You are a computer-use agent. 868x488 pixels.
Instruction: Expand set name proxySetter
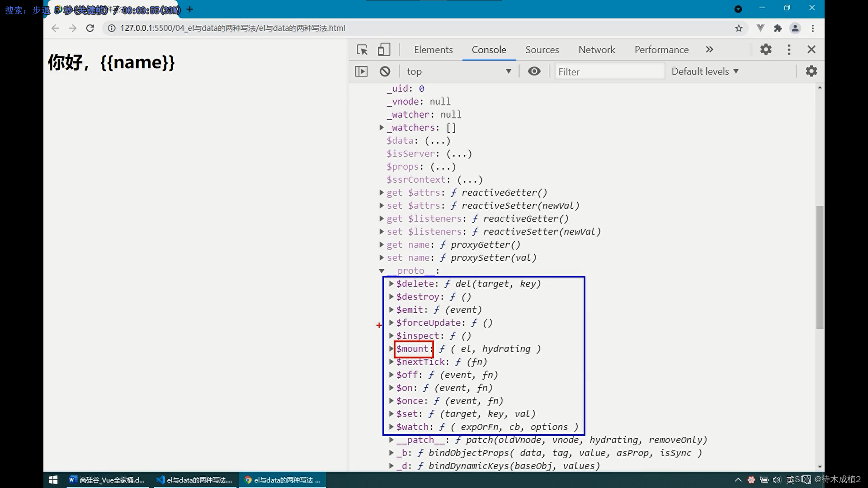coord(382,258)
